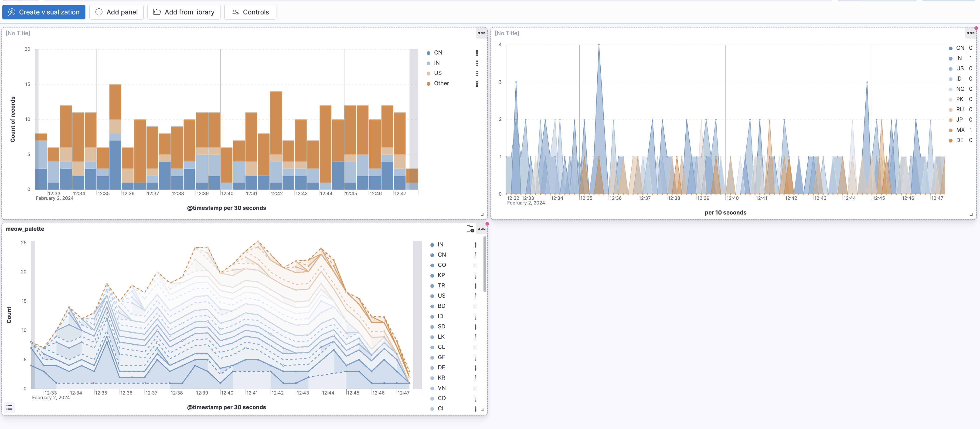Open US legend options in bar chart

(x=477, y=73)
